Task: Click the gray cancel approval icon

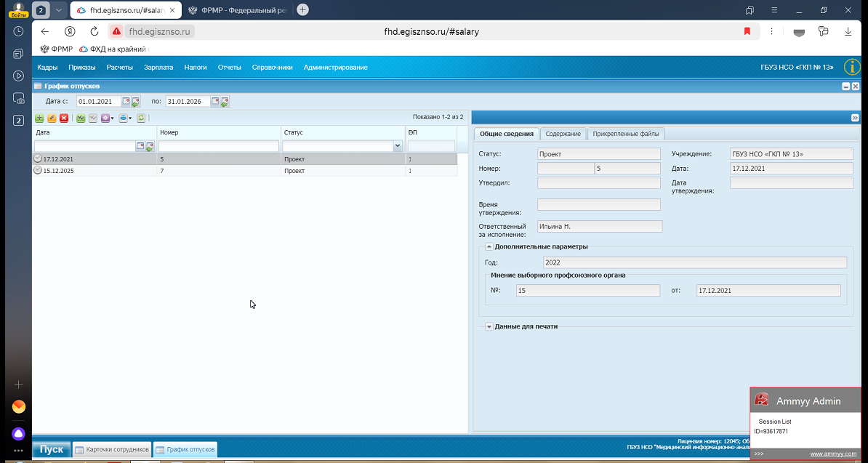Action: point(93,118)
